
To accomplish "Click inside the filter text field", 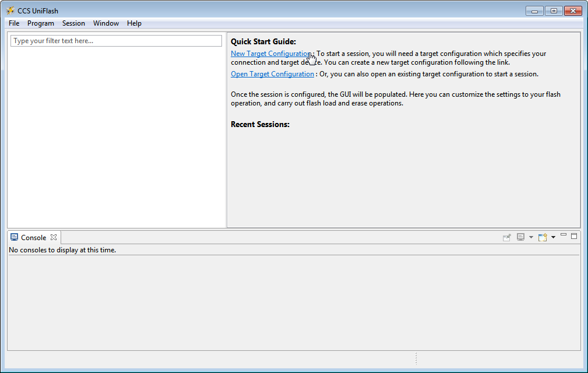I will pyautogui.click(x=115, y=40).
